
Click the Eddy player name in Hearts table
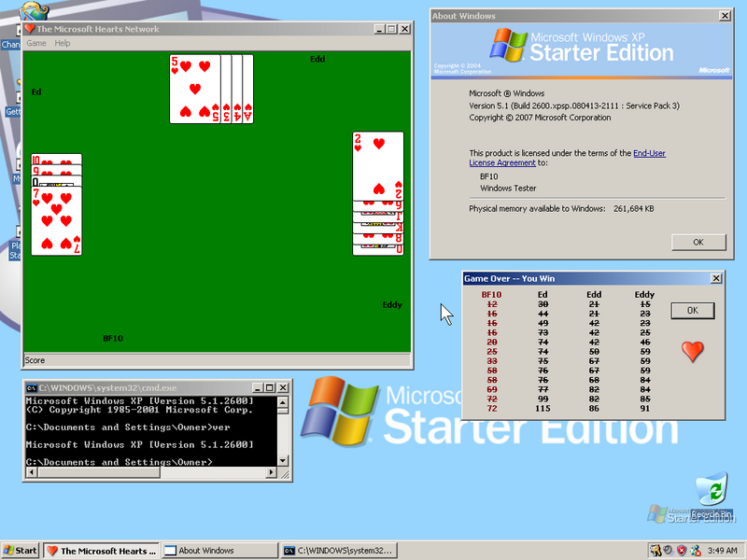(x=392, y=305)
